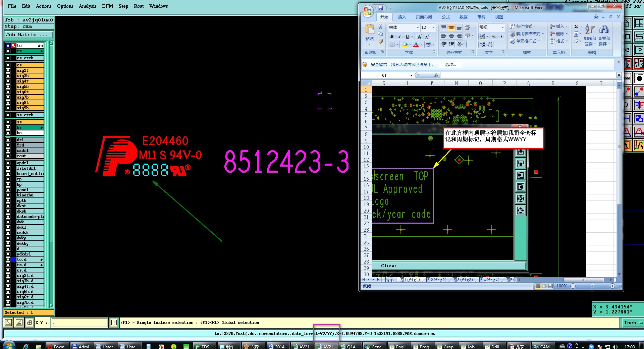
Task: Open Genesis DFM menu
Action: 108,6
